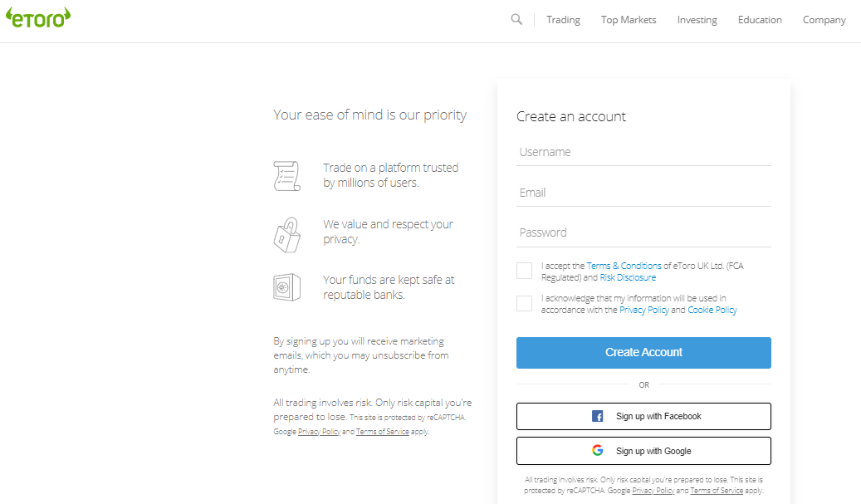Viewport: 861px width, 504px height.
Task: Open the Top Markets menu
Action: pos(629,20)
